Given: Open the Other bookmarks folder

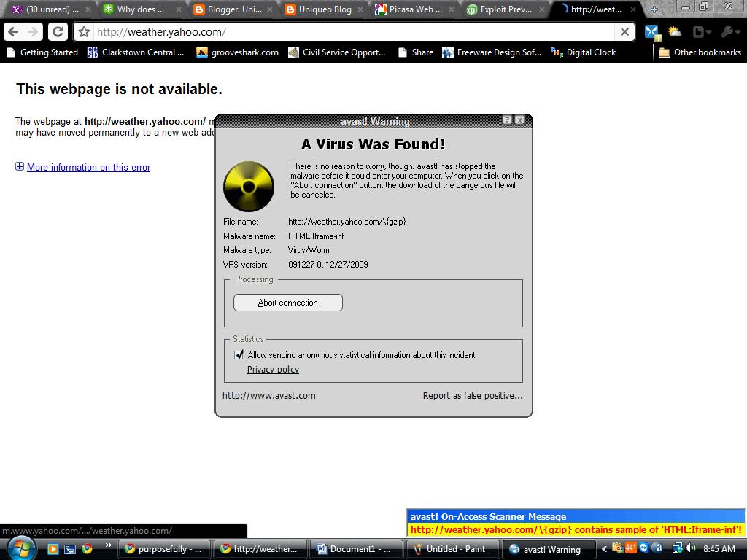Looking at the screenshot, I should point(700,52).
